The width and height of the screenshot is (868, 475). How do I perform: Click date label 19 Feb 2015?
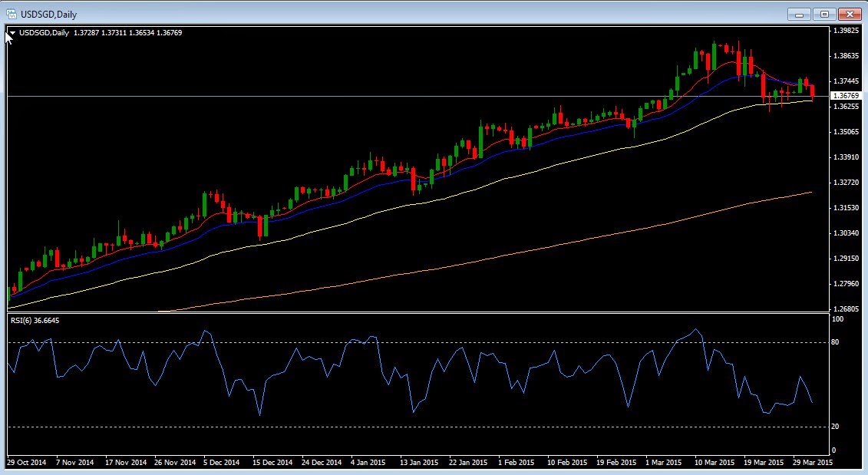pos(616,462)
